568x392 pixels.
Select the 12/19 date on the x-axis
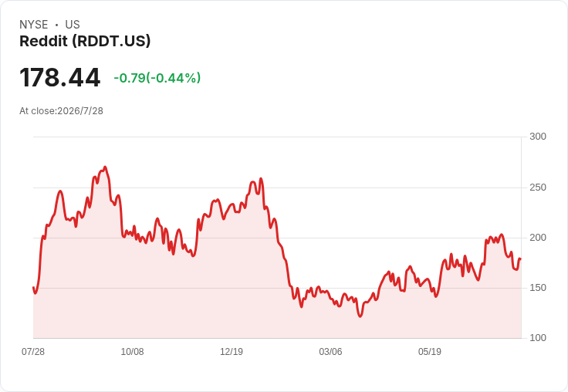click(232, 352)
